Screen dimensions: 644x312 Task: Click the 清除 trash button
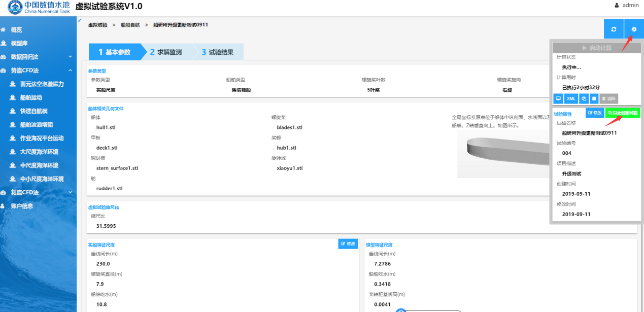pyautogui.click(x=609, y=99)
